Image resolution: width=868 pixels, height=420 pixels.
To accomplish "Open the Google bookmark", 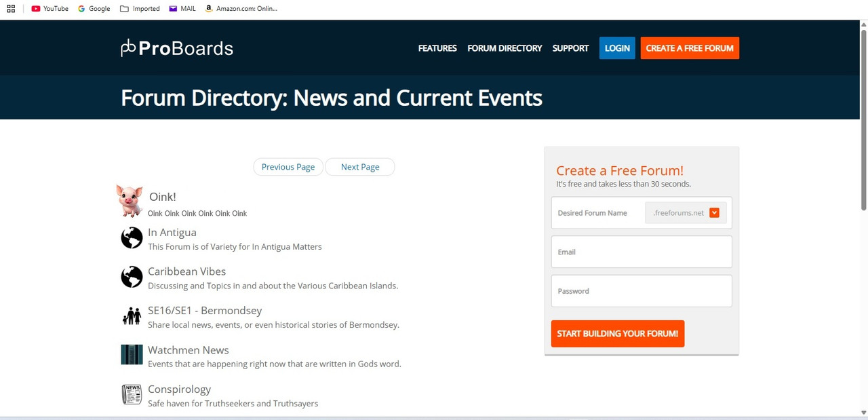I will click(x=94, y=9).
